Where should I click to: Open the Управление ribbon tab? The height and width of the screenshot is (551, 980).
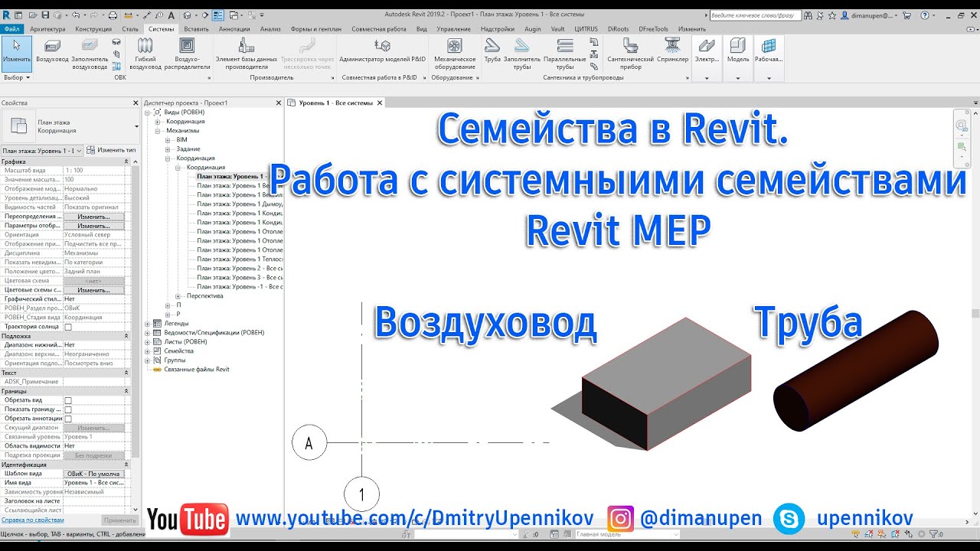453,29
